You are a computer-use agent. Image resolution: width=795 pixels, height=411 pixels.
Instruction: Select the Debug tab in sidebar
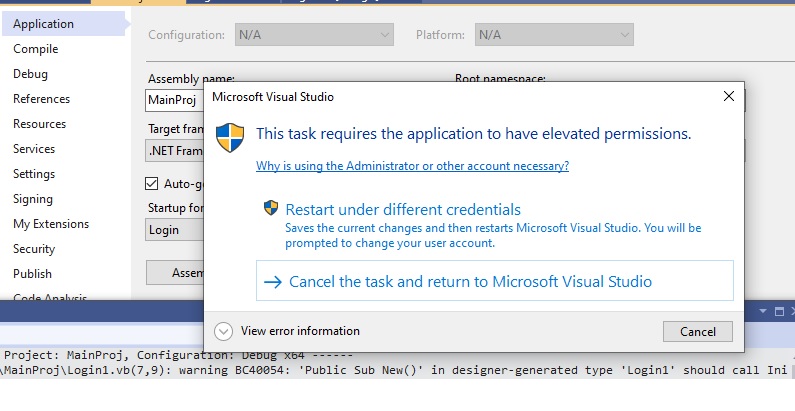pos(30,74)
